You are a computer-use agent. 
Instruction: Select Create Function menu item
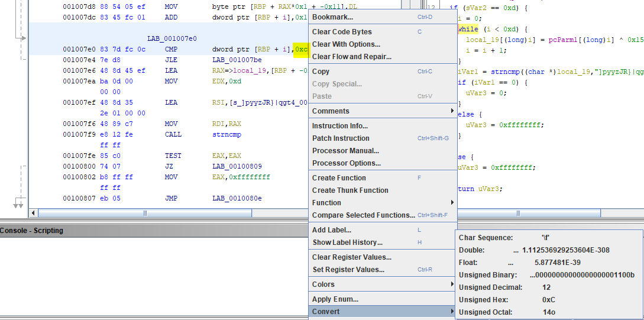(x=383, y=178)
